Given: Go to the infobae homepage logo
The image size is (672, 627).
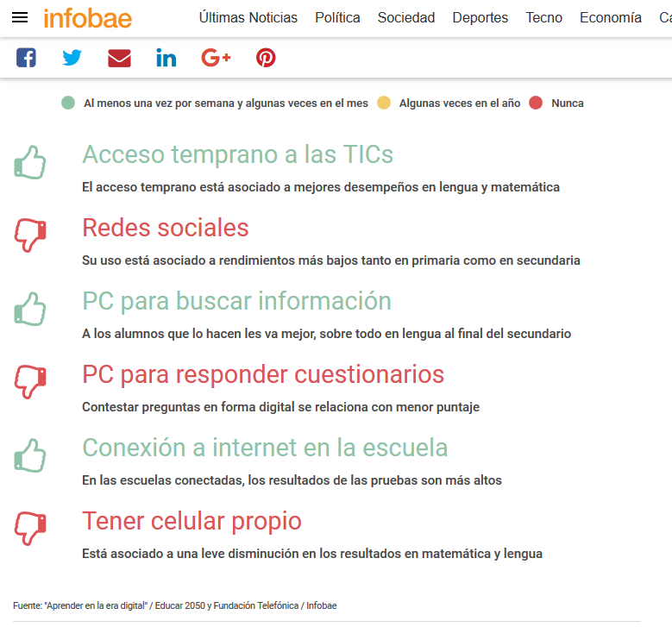Looking at the screenshot, I should click(88, 18).
